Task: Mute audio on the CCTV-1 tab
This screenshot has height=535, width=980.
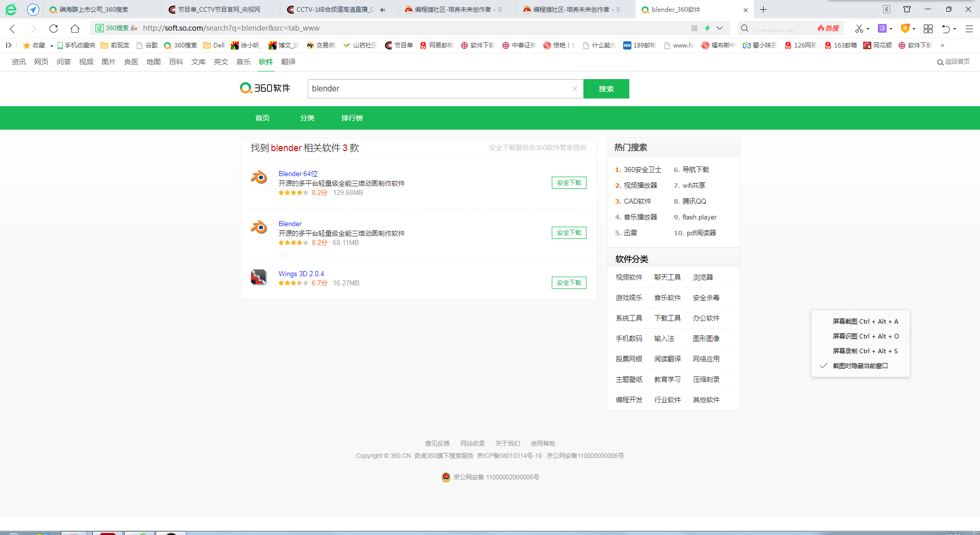Action: point(382,10)
